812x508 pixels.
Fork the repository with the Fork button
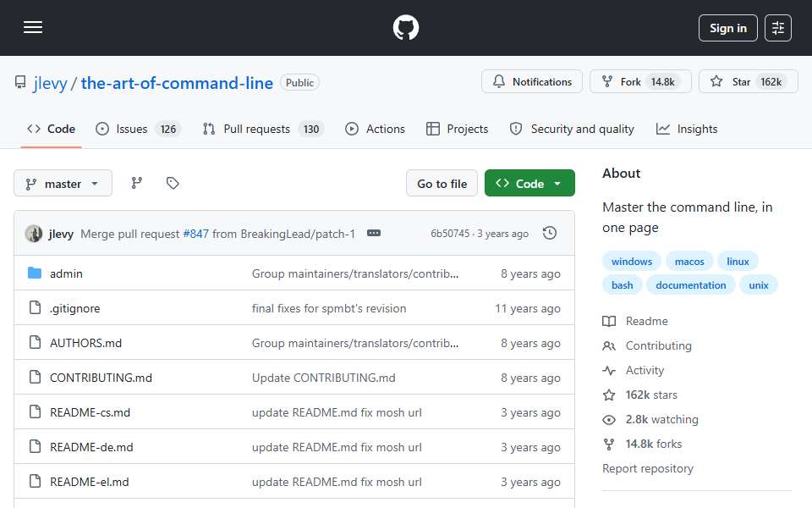tap(640, 81)
